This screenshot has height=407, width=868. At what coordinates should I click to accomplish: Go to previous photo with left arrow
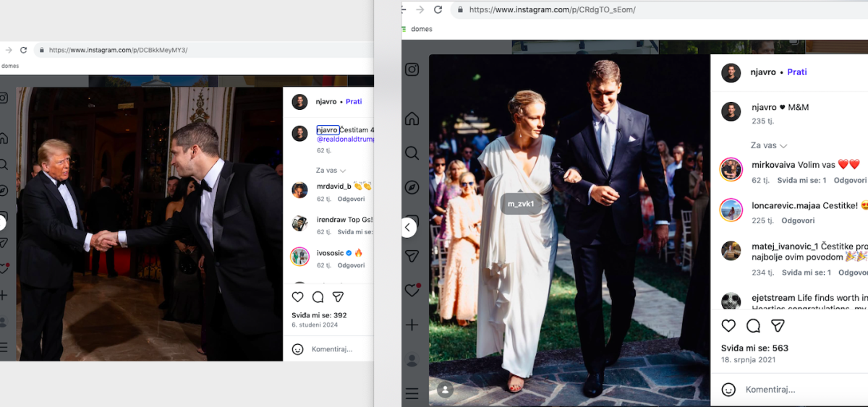point(407,227)
